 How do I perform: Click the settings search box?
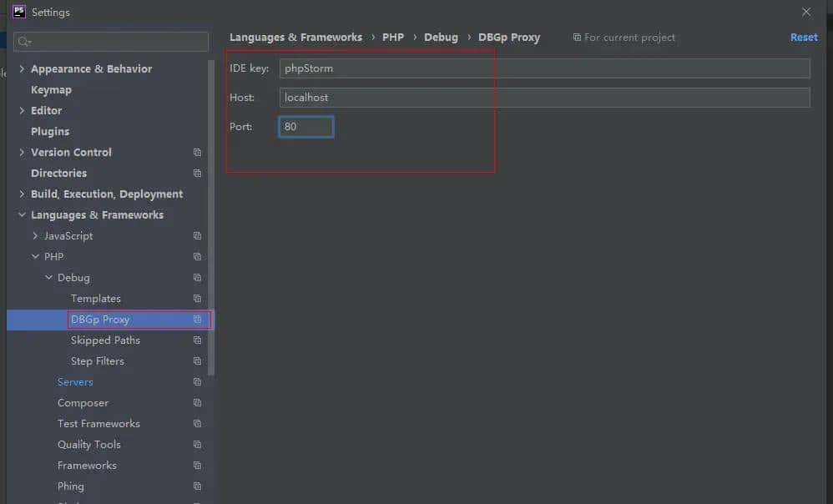click(110, 41)
